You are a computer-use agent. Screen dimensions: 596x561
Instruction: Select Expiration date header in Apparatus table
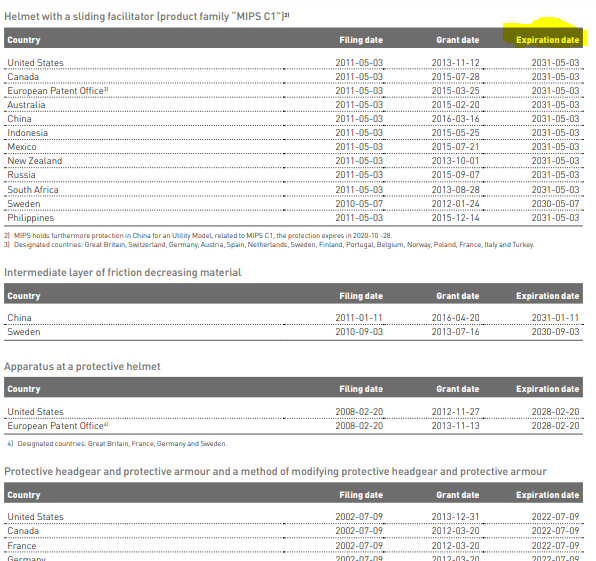point(547,389)
